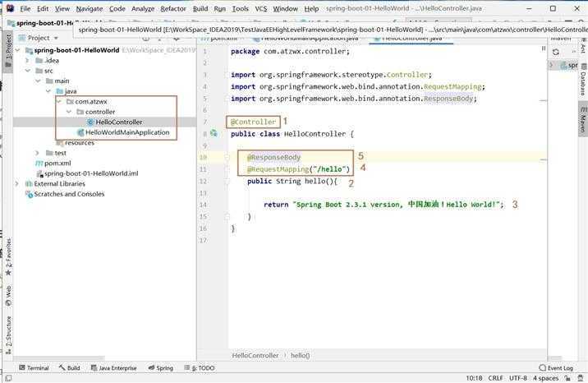Open the Build menu
This screenshot has width=588, height=383.
pyautogui.click(x=200, y=8)
